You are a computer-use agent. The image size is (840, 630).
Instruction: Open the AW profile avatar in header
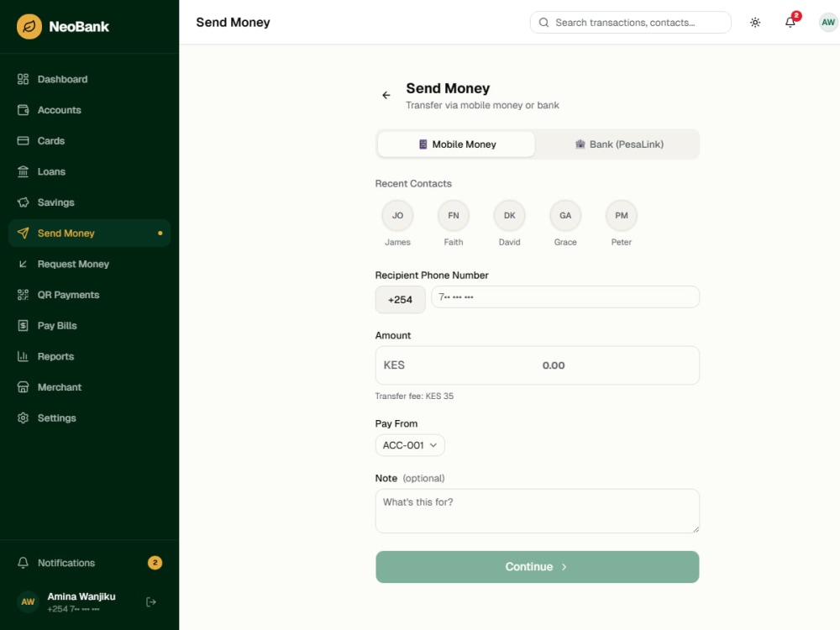pos(827,23)
